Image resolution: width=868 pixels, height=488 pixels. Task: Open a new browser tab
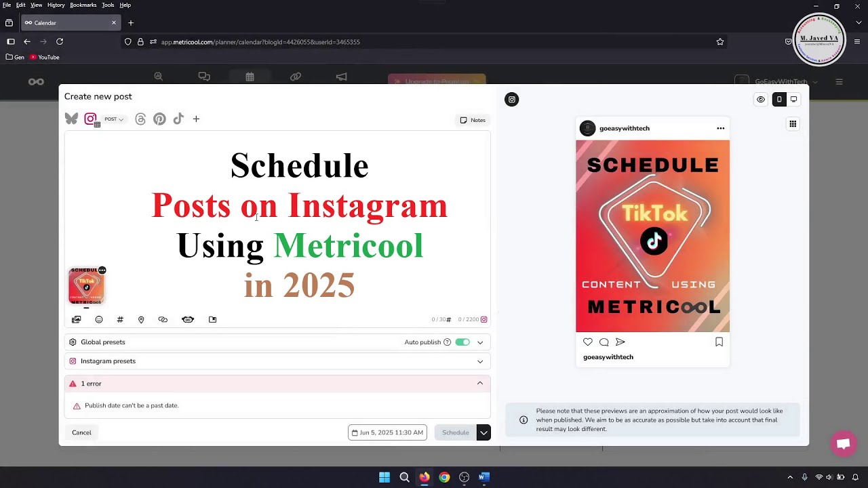(131, 23)
